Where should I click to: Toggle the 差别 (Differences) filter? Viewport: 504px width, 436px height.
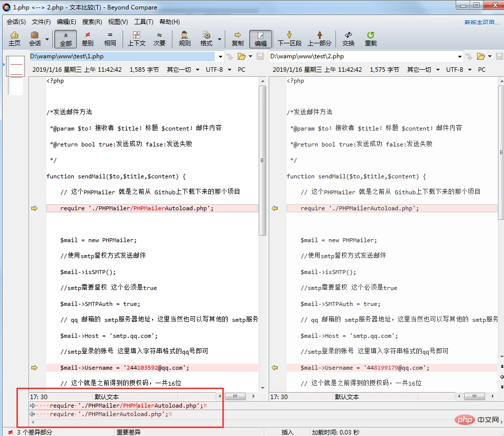point(87,39)
